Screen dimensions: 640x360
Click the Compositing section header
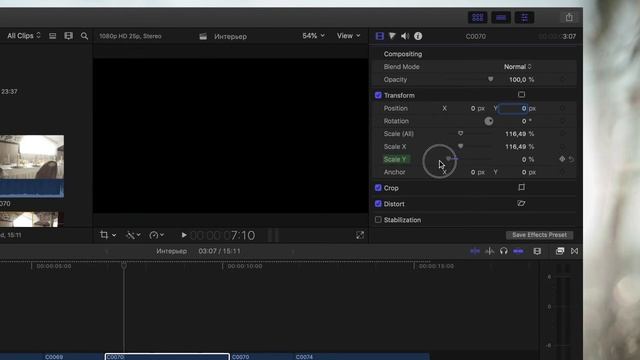point(403,54)
